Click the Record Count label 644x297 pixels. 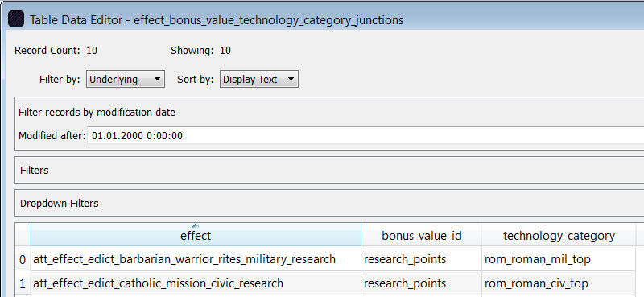47,51
